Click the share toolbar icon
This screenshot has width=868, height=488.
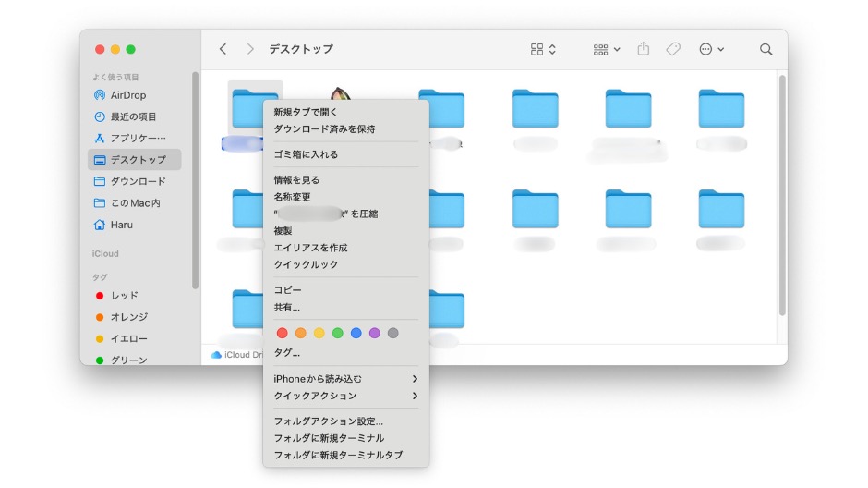[x=644, y=49]
